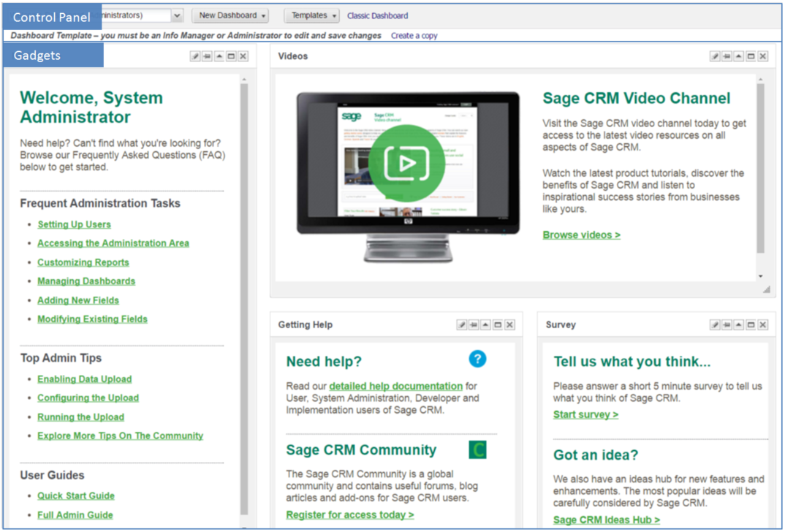The image size is (785, 532).
Task: Click the Start survey link
Action: 585,414
